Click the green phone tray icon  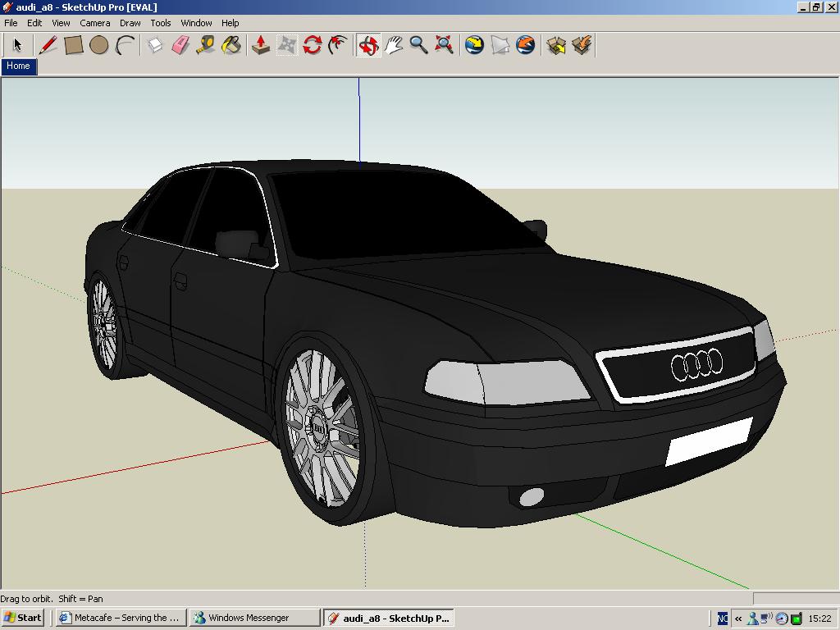796,619
